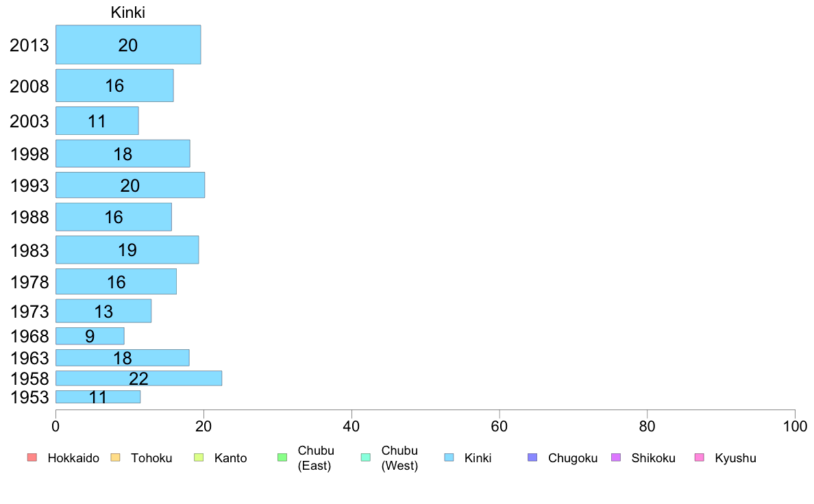Click the Chubu (East) green legend swatch

[x=282, y=457]
